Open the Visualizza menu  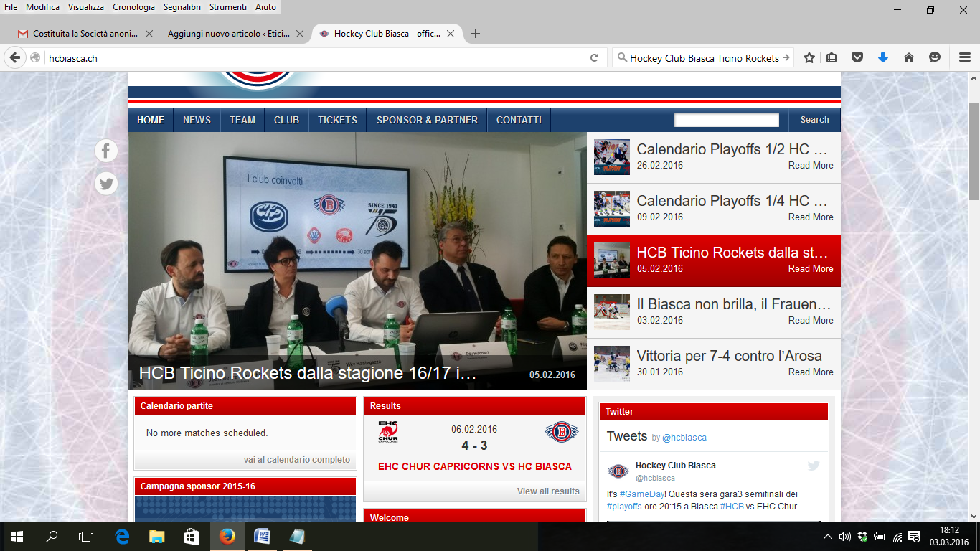(x=86, y=7)
